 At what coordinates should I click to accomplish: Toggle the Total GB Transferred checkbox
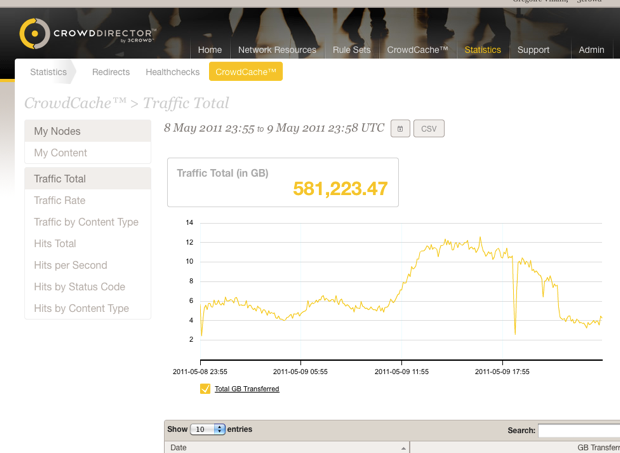pos(205,389)
